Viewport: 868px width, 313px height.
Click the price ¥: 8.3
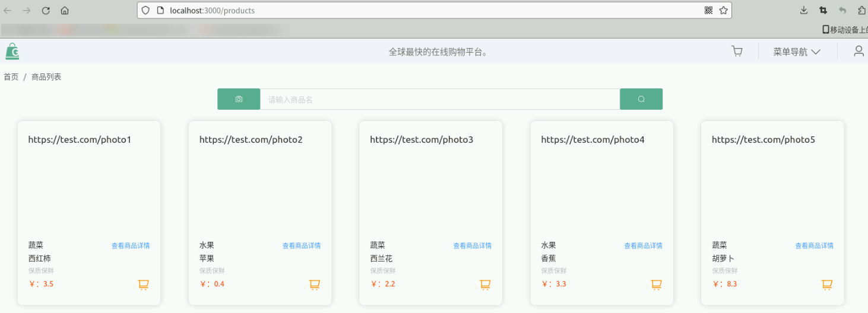(725, 284)
